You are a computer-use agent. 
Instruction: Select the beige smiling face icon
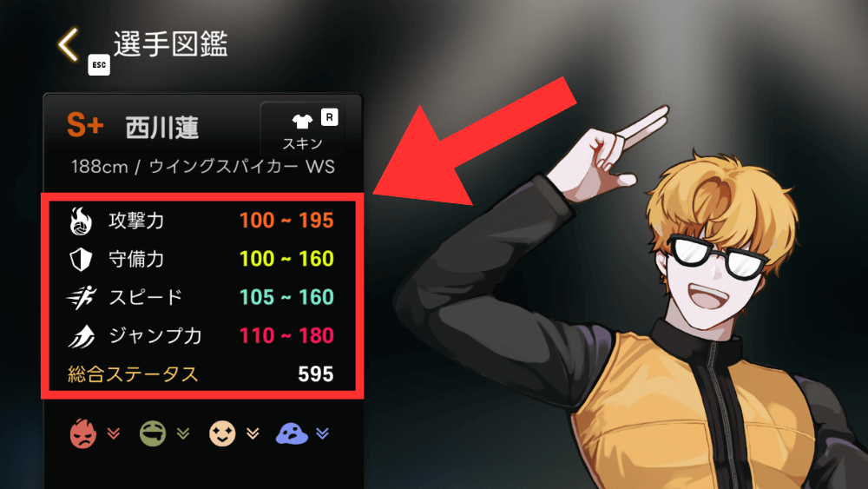(x=222, y=433)
